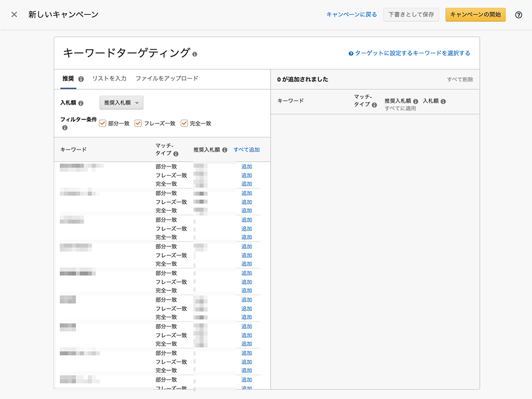This screenshot has width=532, height=399.
Task: Click the info icon next to the 推奨 tab
Action: 81,79
